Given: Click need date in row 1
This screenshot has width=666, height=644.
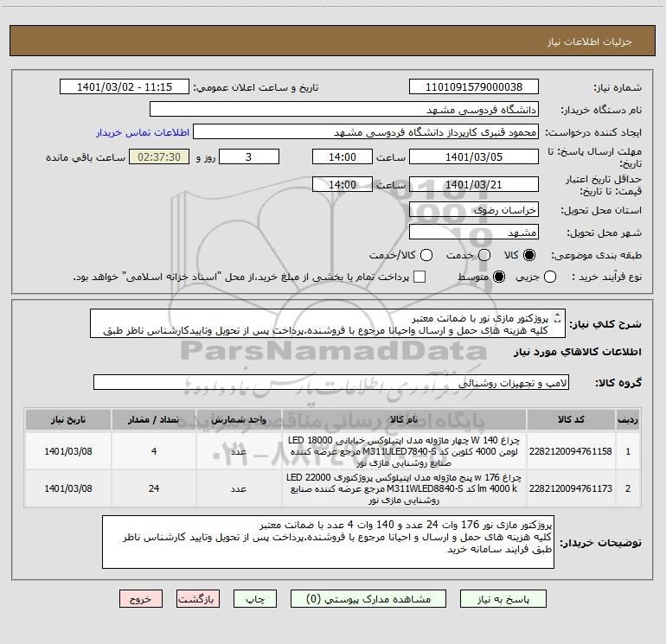Looking at the screenshot, I should pos(68,451).
